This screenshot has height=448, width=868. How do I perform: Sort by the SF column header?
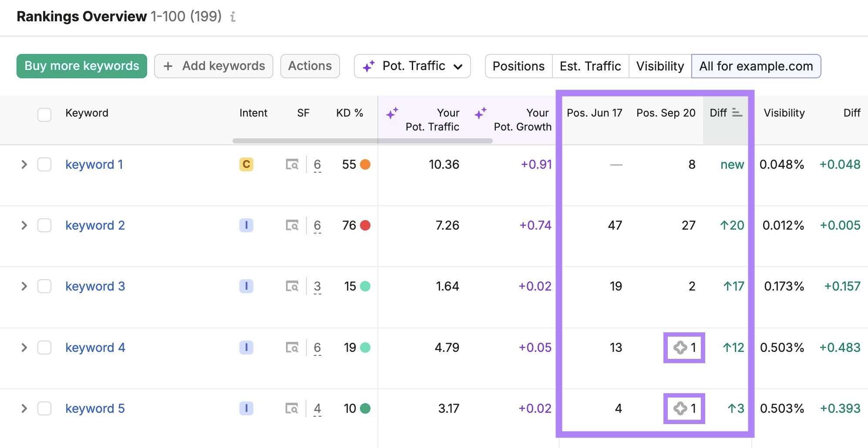(x=303, y=113)
